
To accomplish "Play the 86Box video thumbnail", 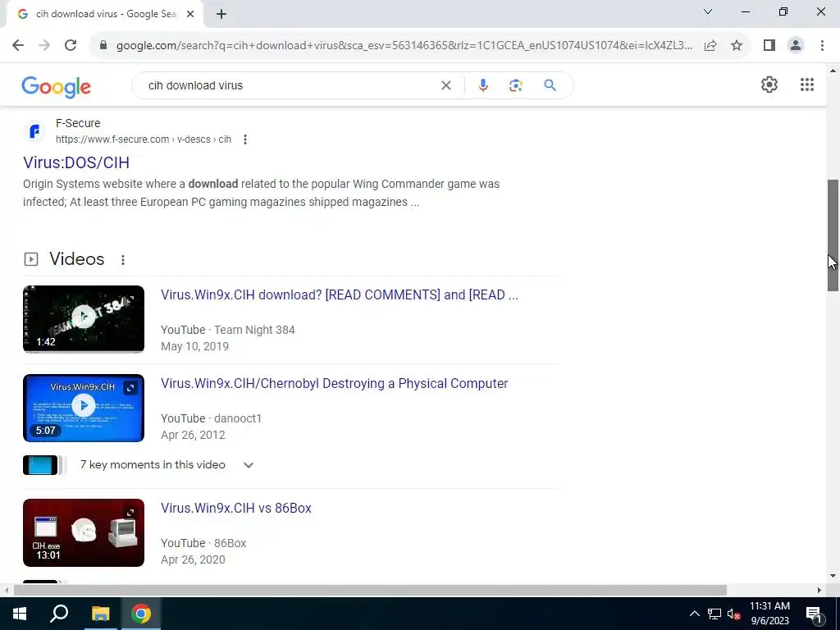I will [x=84, y=532].
